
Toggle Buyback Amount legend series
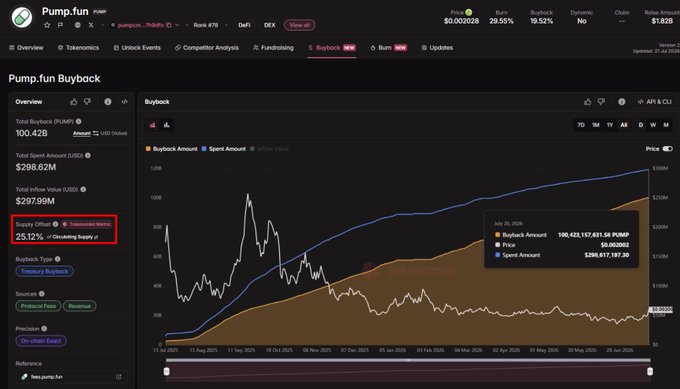(x=171, y=149)
